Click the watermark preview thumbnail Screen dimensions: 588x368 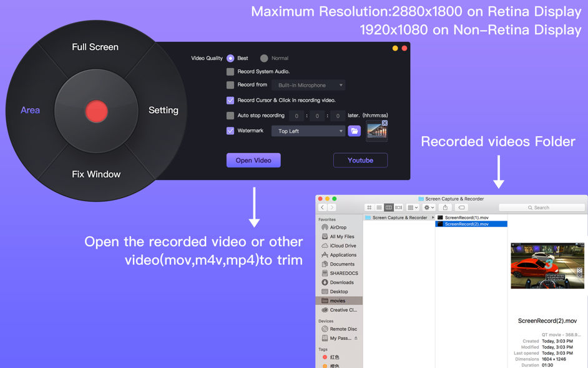pyautogui.click(x=376, y=131)
